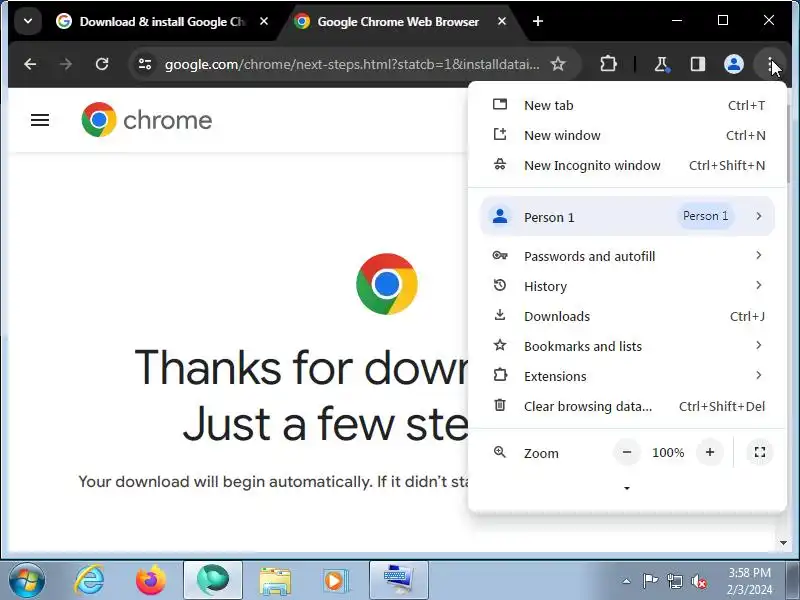This screenshot has width=800, height=600.
Task: Expand the Bookmarks and lists chevron
Action: [x=759, y=345]
